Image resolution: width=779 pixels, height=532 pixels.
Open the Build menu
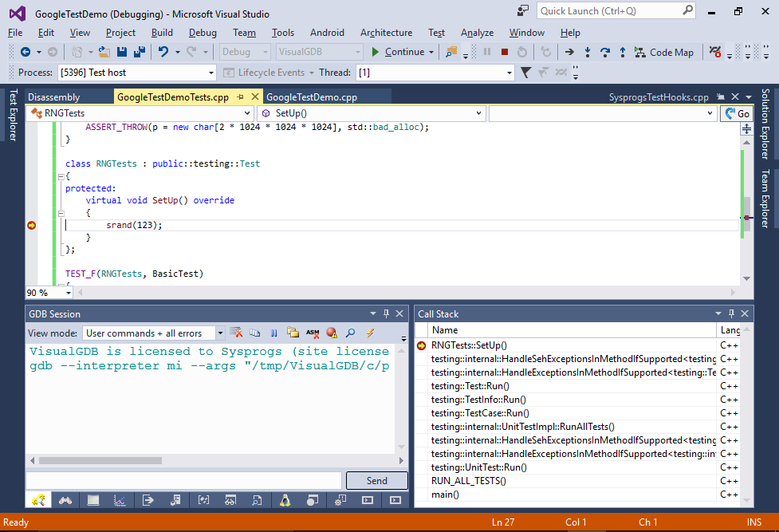163,33
